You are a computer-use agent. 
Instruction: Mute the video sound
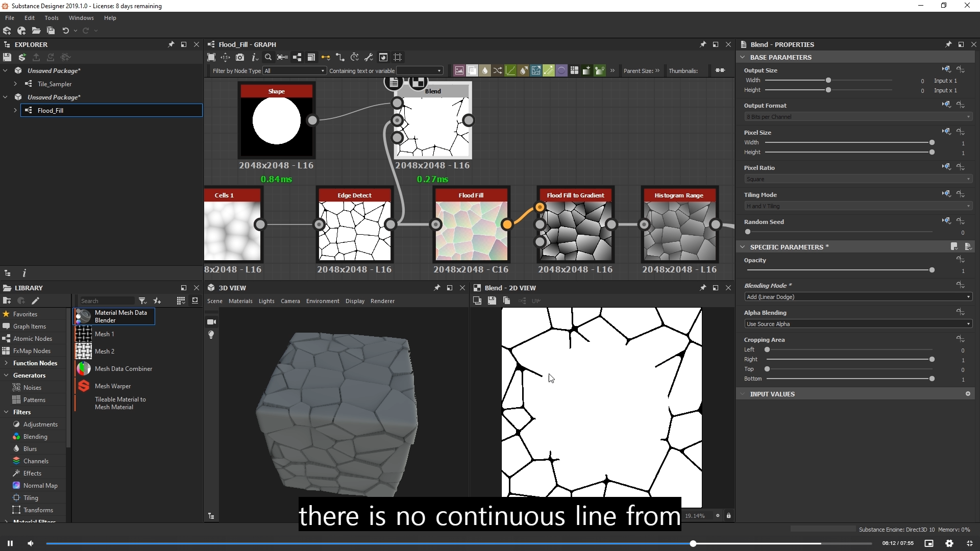[x=31, y=543]
